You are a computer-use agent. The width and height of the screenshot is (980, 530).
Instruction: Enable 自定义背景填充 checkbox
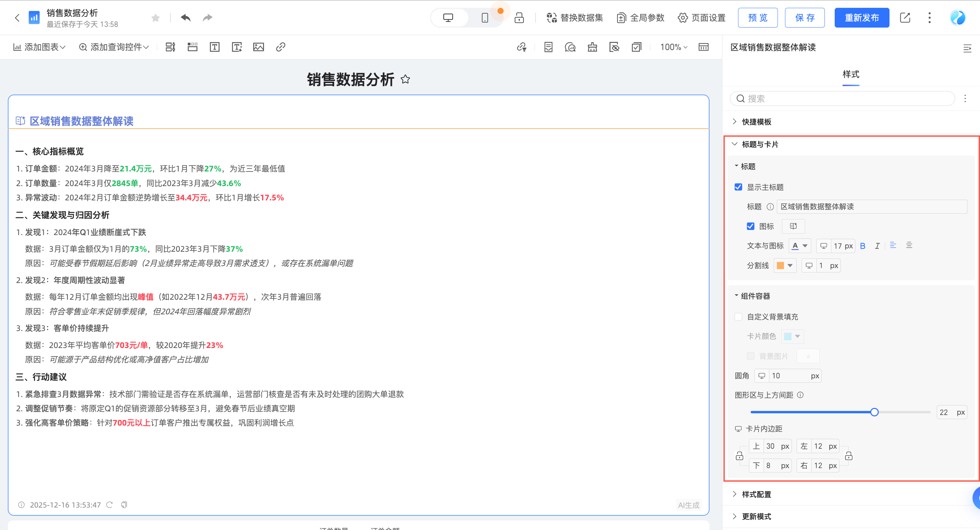click(738, 317)
